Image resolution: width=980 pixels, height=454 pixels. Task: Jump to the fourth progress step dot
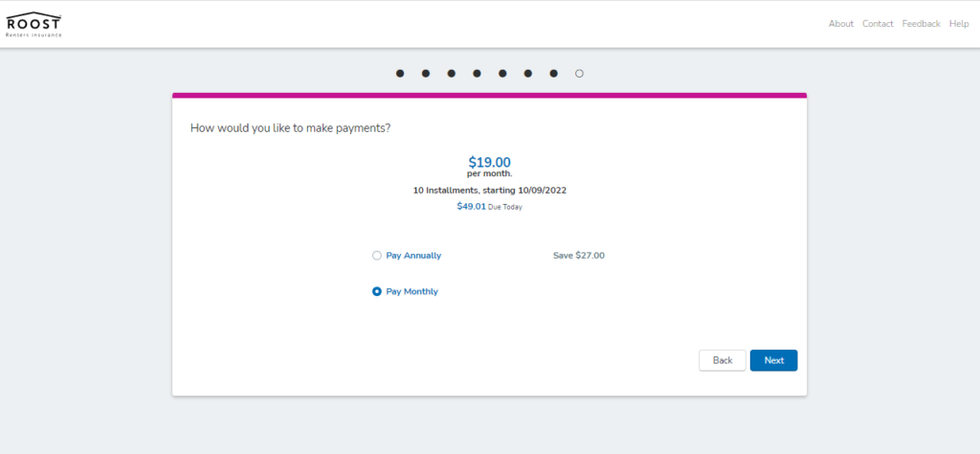(477, 73)
